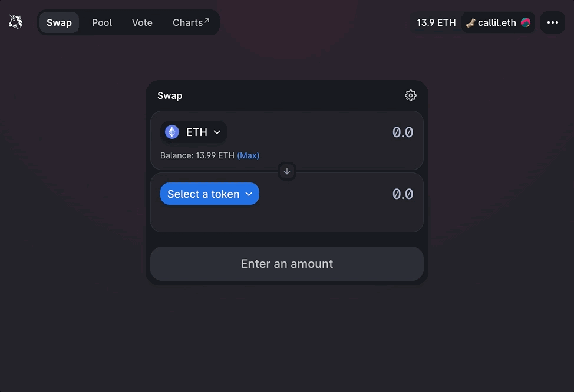Open the Vote tab
Image resolution: width=574 pixels, height=392 pixels.
click(142, 22)
